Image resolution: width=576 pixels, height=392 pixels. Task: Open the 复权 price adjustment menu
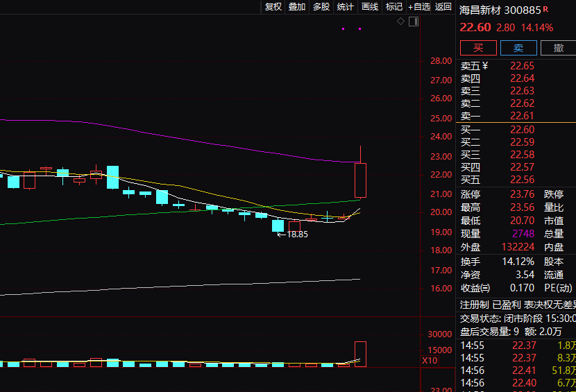point(273,7)
